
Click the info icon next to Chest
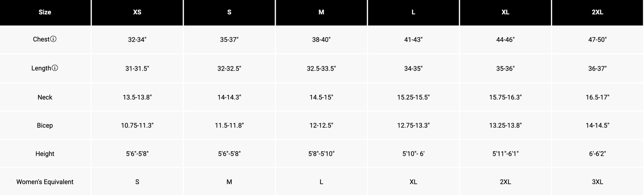pos(53,39)
